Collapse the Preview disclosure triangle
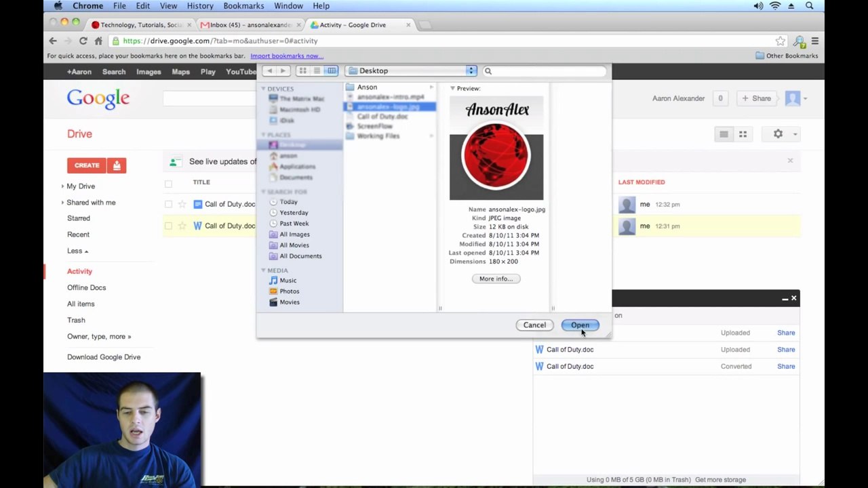Screen dimensions: 868x488 (452, 89)
